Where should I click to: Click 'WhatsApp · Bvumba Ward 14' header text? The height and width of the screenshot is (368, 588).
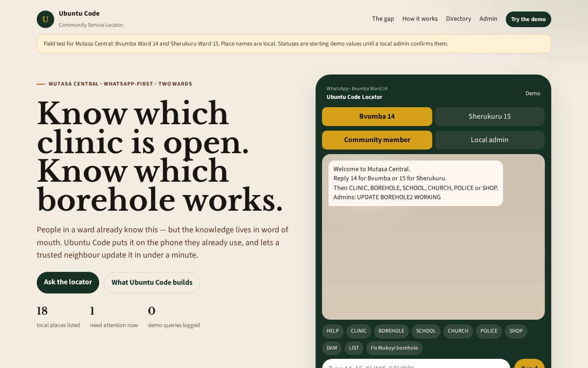click(x=357, y=88)
